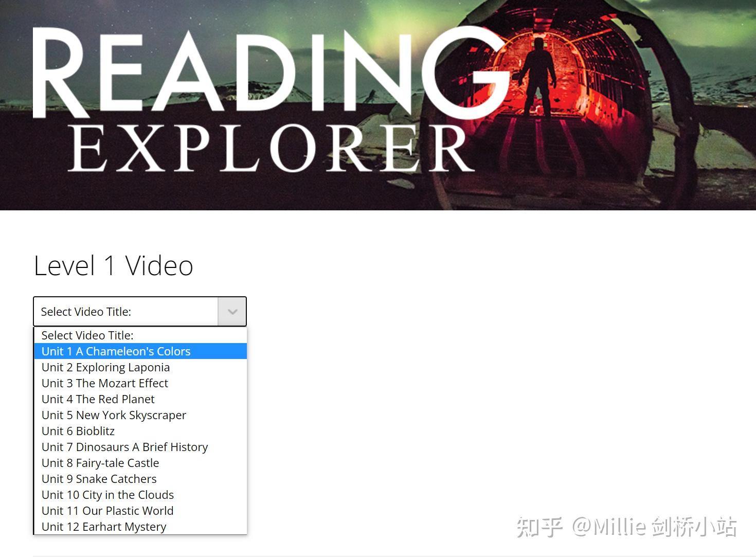Image resolution: width=756 pixels, height=557 pixels.
Task: Click the Reading Explorer banner image
Action: [378, 105]
